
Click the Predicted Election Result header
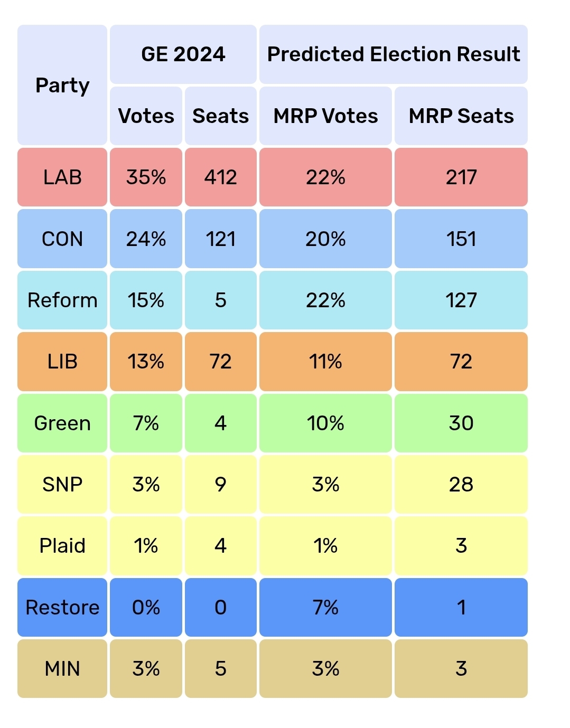(x=394, y=54)
